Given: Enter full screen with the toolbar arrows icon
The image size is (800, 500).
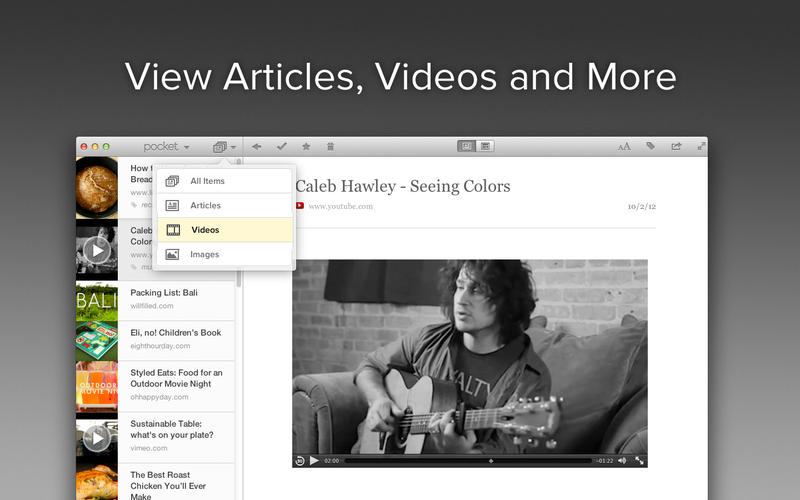Looking at the screenshot, I should coord(702,146).
